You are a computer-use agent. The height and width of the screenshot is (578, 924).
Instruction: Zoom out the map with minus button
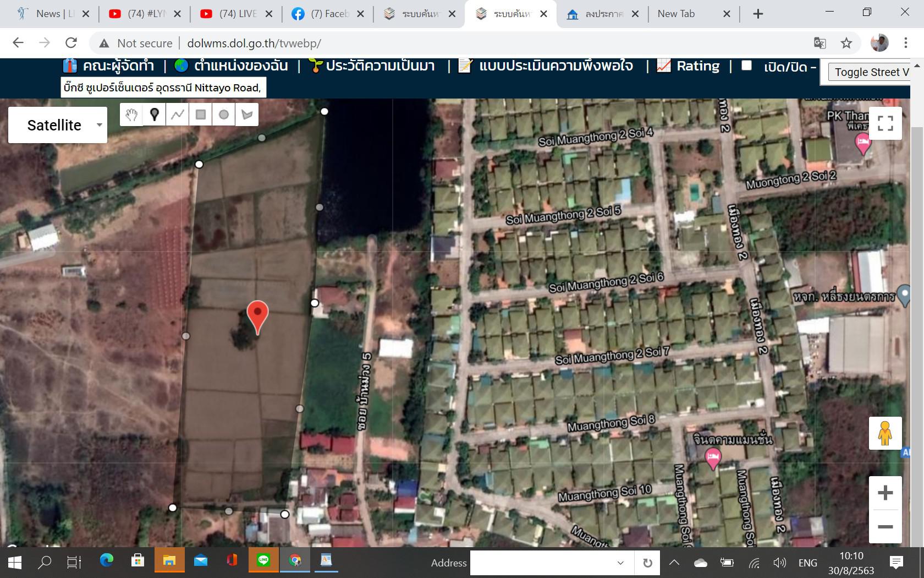[885, 527]
